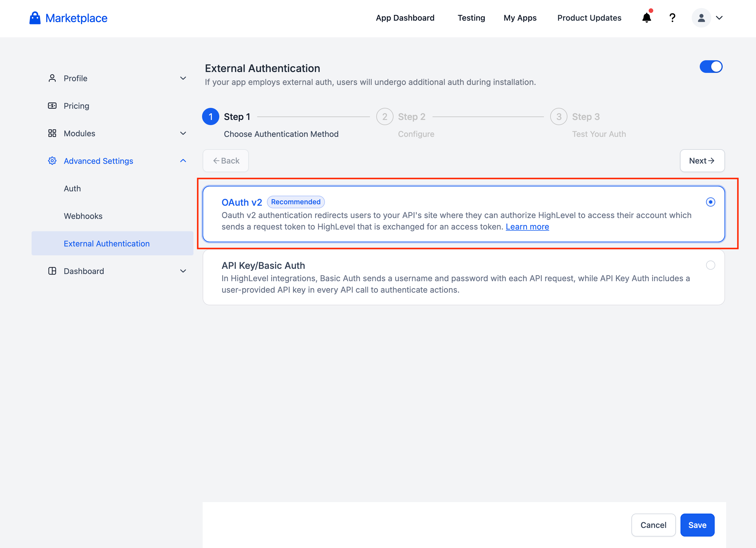Open the account dropdown arrow next to avatar
Screen dimensions: 756x548
click(719, 18)
